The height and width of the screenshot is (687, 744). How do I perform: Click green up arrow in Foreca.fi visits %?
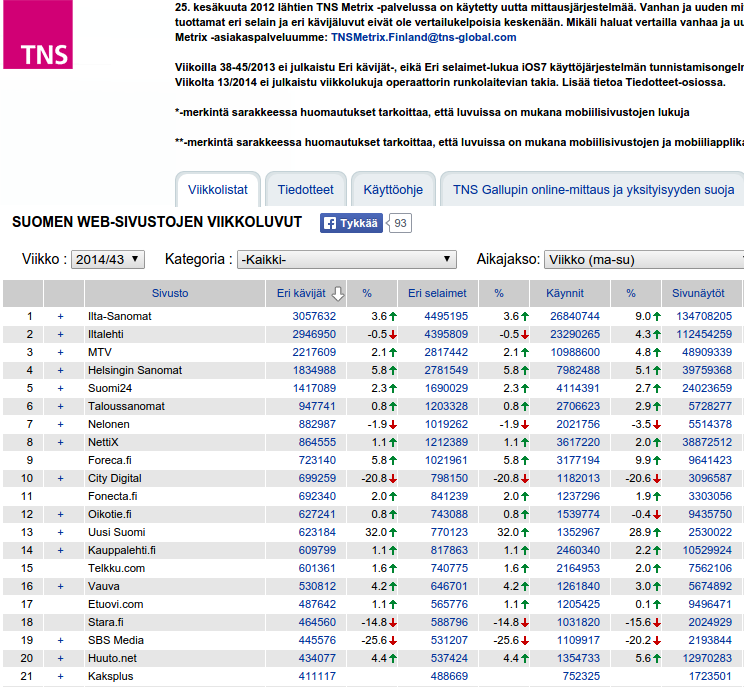click(657, 461)
